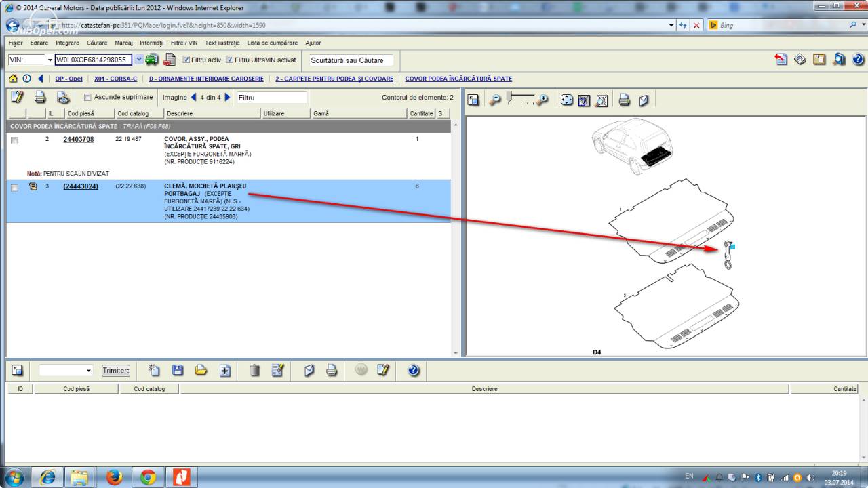
Task: Open the Integrare menu
Action: coord(67,43)
